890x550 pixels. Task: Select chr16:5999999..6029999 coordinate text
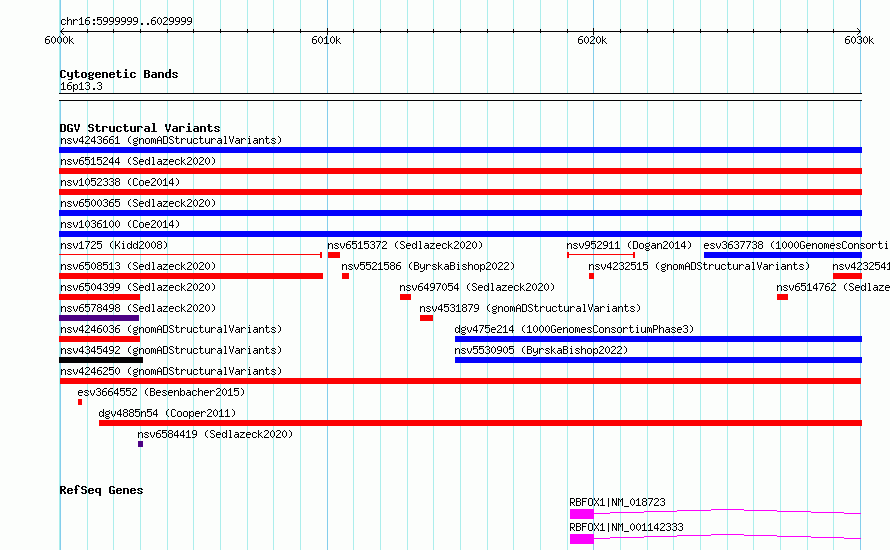coord(126,21)
